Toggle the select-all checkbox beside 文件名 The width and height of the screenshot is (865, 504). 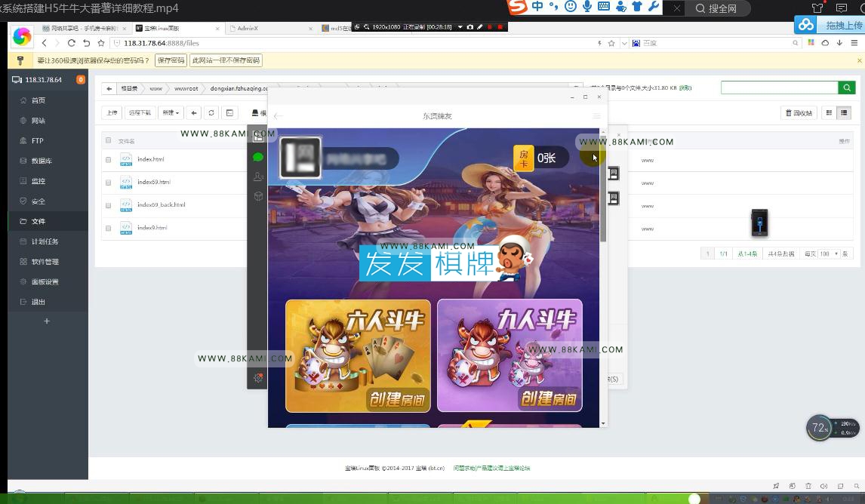click(x=108, y=140)
